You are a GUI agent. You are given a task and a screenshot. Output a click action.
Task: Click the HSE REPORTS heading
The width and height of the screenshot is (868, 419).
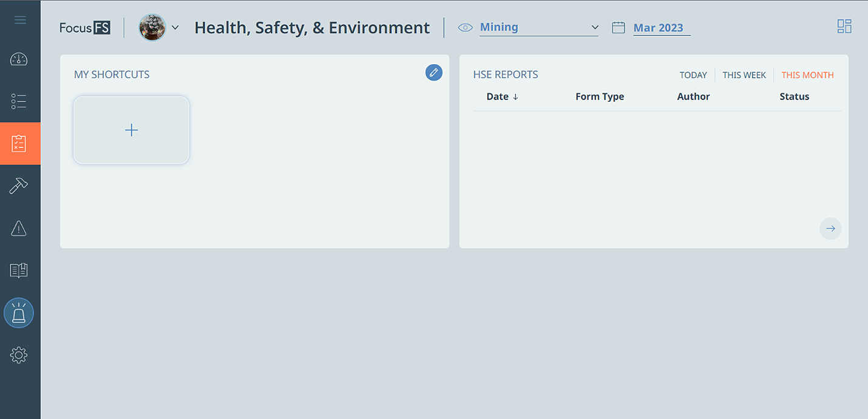[506, 75]
